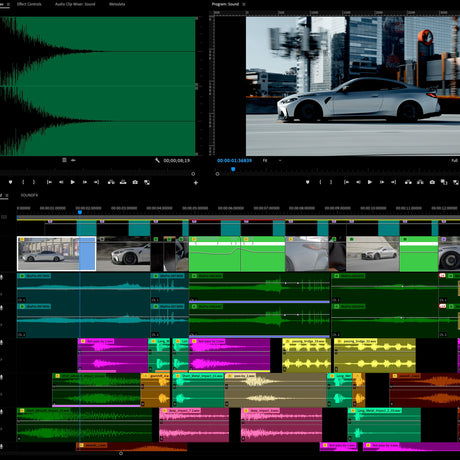The height and width of the screenshot is (460, 460).
Task: Open Source monitor settings wrench
Action: tap(157, 160)
